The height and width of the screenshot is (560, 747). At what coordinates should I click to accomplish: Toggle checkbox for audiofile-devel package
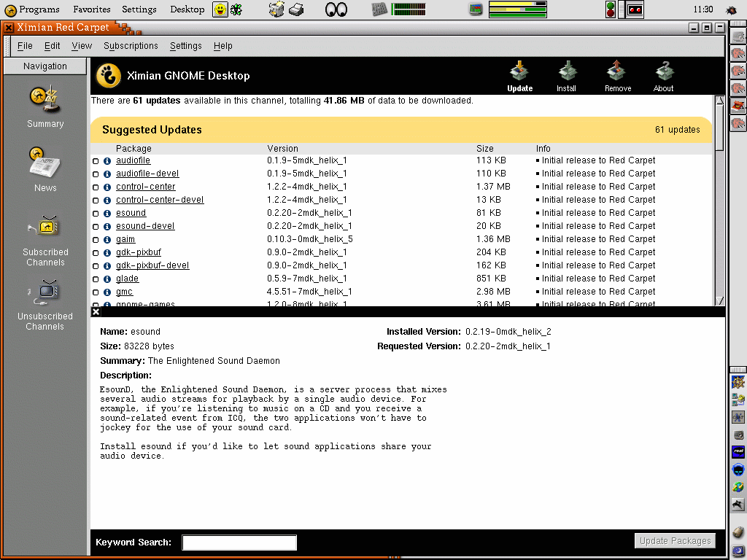pos(96,174)
